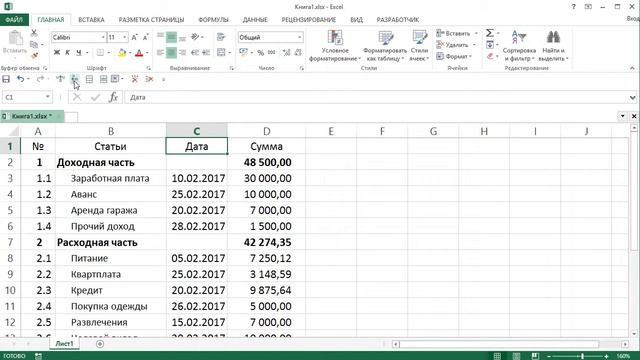
Task: Switch to the РЕЦЕНЗИРОВАНИЕ tab
Action: [309, 20]
